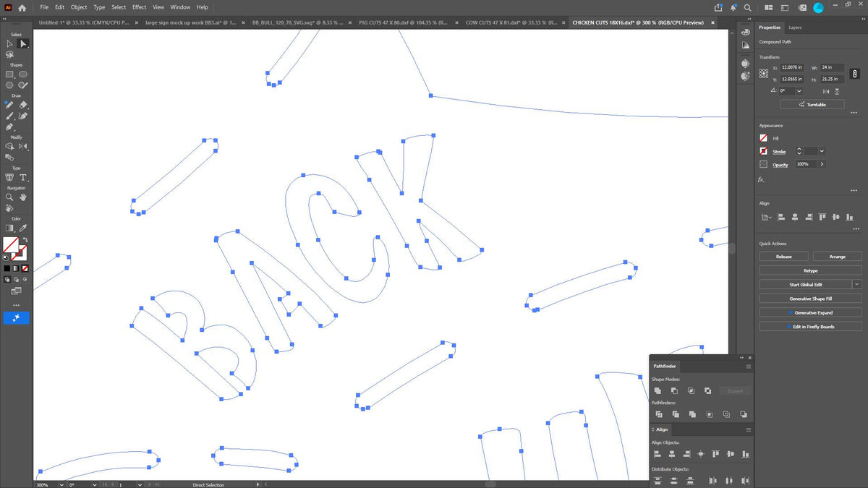Click the Retype button
The width and height of the screenshot is (868, 488).
pyautogui.click(x=810, y=270)
